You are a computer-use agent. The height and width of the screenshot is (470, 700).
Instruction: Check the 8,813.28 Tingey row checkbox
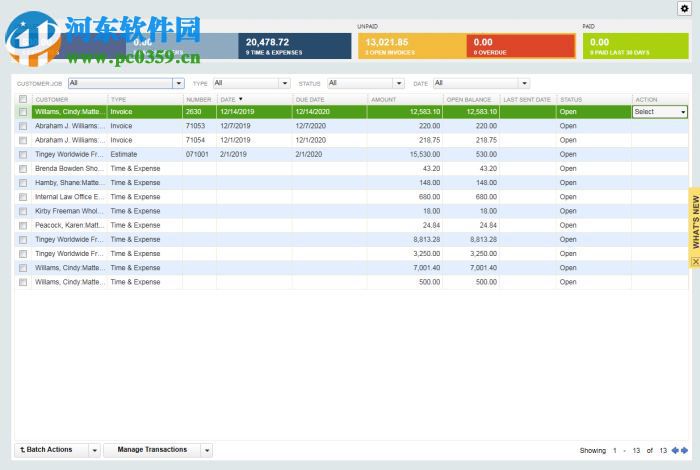pos(23,240)
